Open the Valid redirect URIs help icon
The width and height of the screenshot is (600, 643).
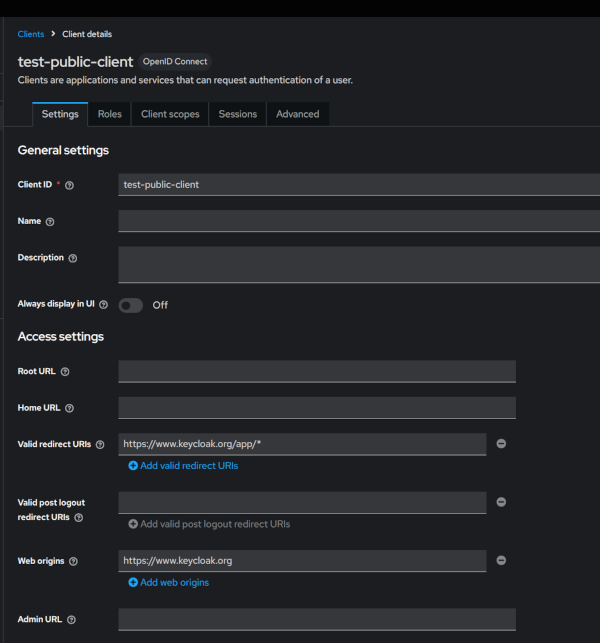[100, 445]
